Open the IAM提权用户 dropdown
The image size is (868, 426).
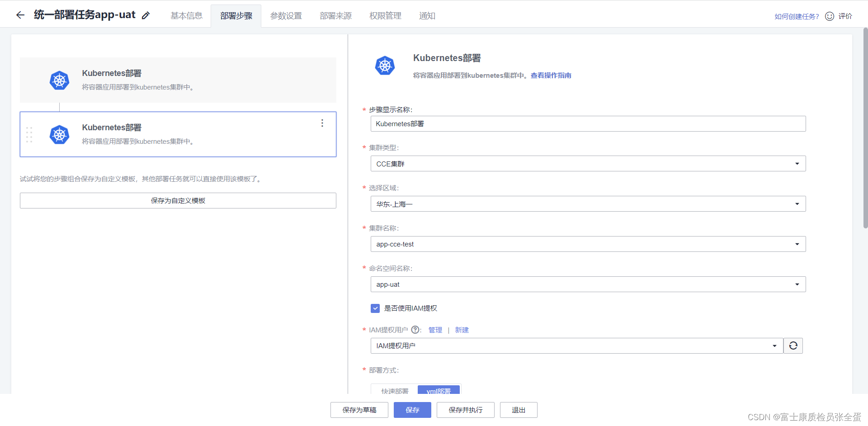point(577,346)
